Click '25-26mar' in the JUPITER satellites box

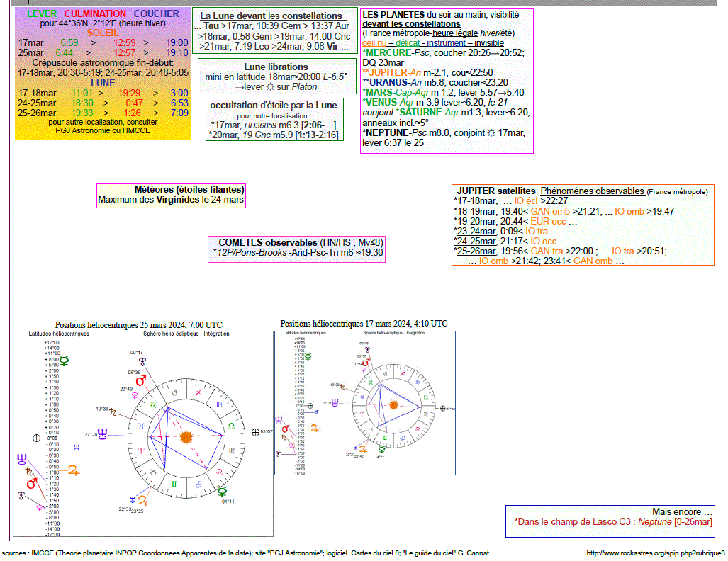tap(477, 251)
